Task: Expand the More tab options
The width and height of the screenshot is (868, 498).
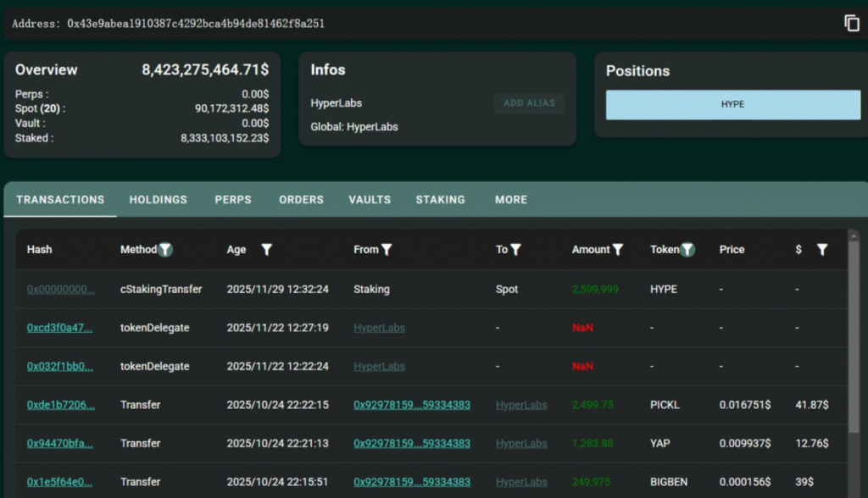Action: 511,200
